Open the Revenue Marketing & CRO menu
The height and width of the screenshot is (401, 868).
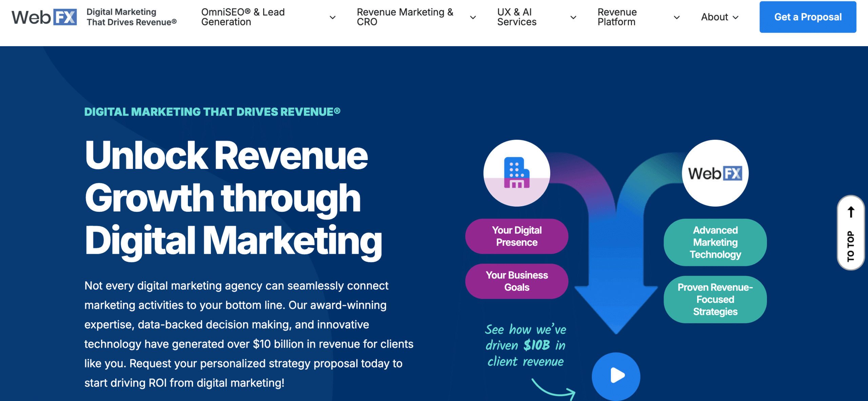(405, 17)
